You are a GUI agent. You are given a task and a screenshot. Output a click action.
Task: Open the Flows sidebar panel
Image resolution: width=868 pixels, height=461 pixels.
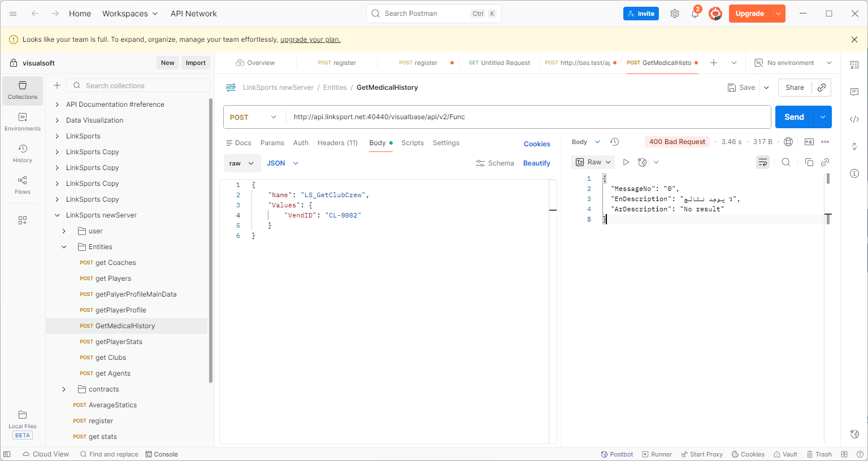tap(23, 185)
